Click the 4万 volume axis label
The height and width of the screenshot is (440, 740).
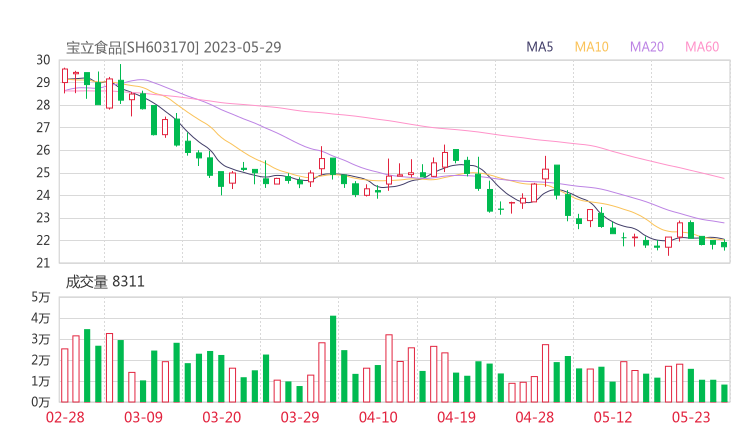pos(41,318)
